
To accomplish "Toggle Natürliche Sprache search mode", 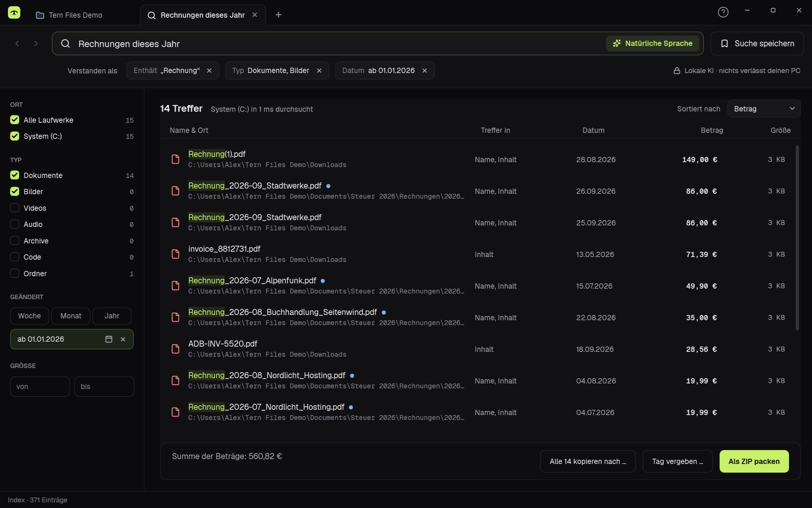I will 652,43.
